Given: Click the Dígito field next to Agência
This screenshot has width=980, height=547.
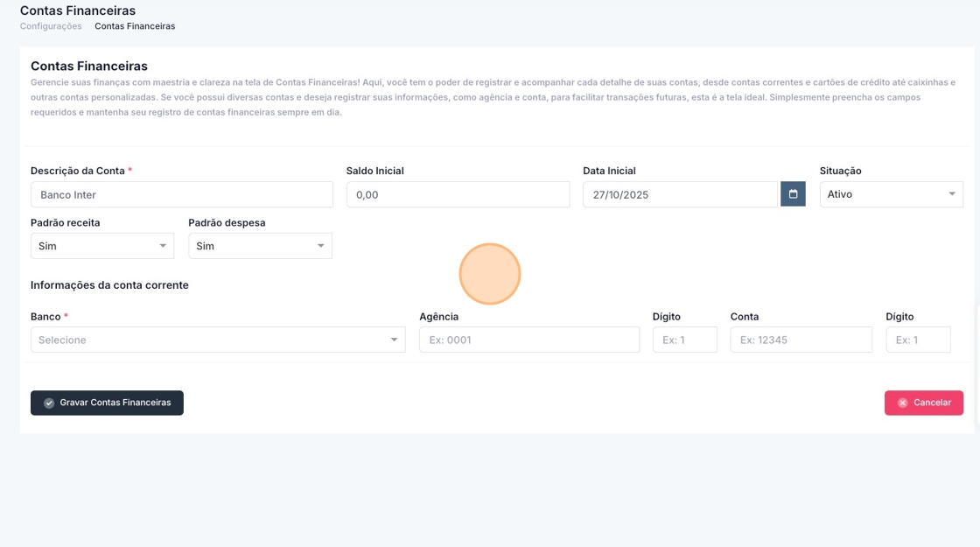Looking at the screenshot, I should [684, 340].
